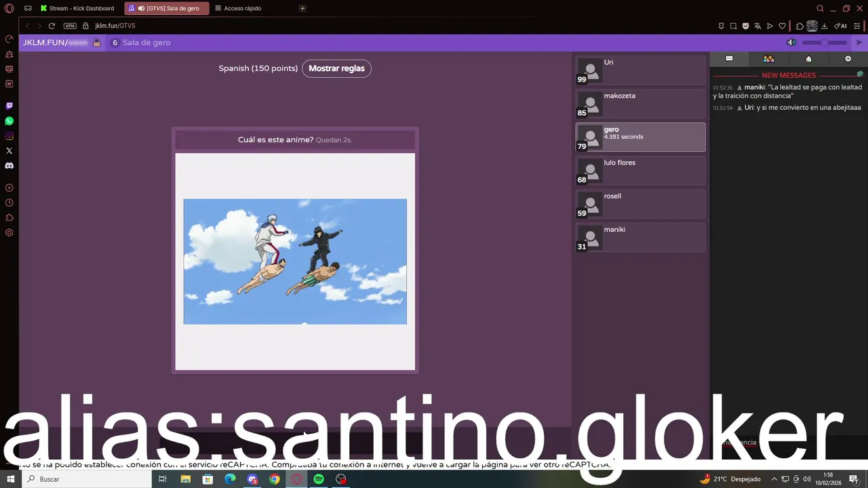Open the WhatsApp sidebar icon
Image resolution: width=868 pixels, height=488 pixels.
(x=9, y=121)
